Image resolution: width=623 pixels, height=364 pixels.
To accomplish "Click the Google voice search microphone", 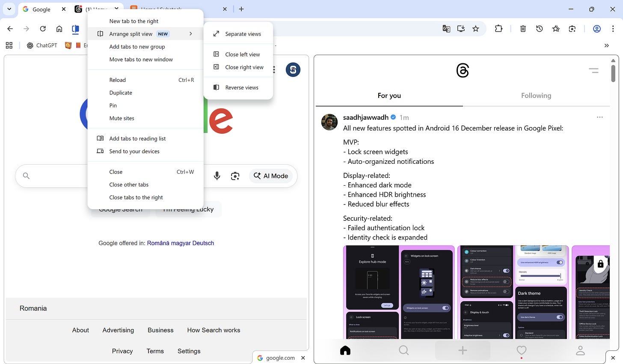I will (x=217, y=176).
